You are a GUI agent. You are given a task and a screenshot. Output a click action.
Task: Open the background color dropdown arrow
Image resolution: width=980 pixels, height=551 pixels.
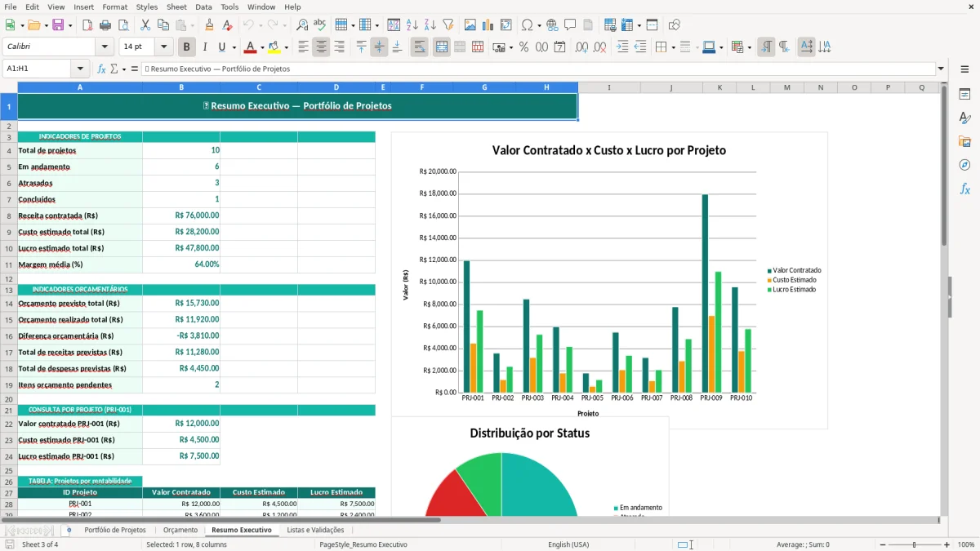286,47
